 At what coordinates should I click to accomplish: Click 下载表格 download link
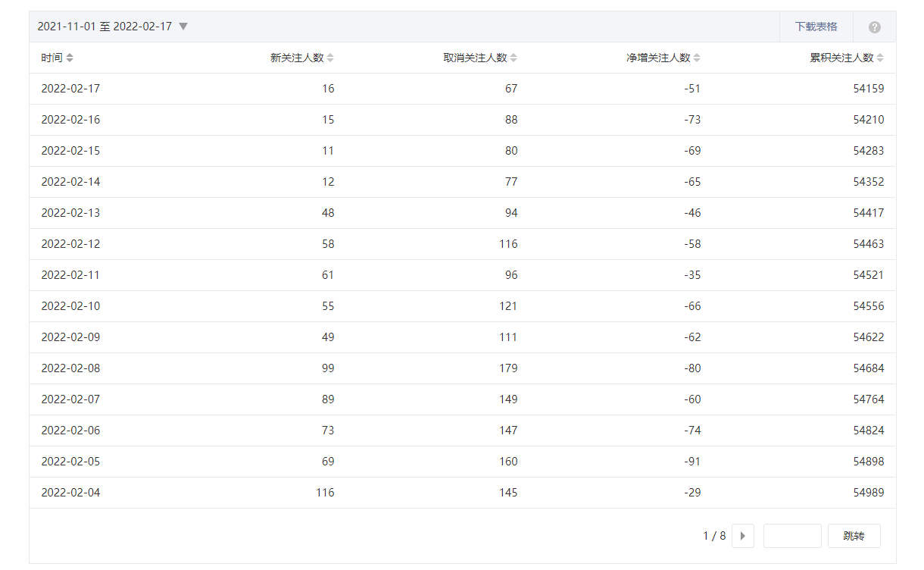(816, 27)
